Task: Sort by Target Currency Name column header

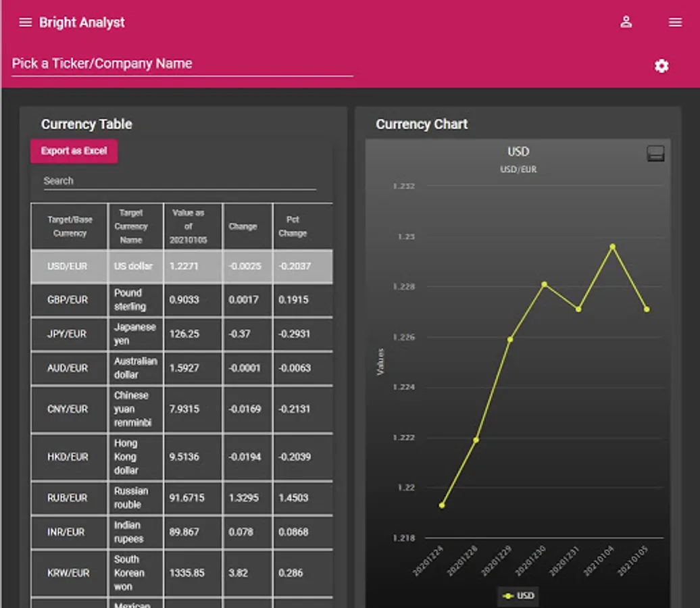Action: [x=136, y=226]
